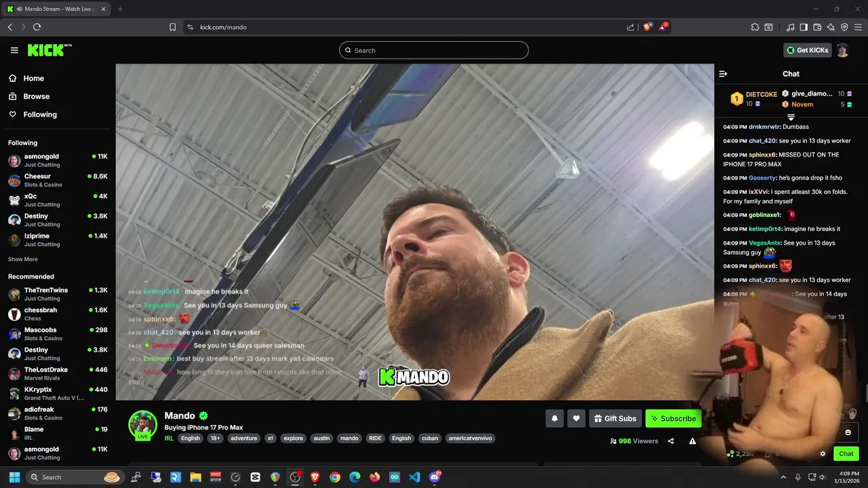868x488 pixels.
Task: Open KKryptix recommended channel
Action: 58,393
